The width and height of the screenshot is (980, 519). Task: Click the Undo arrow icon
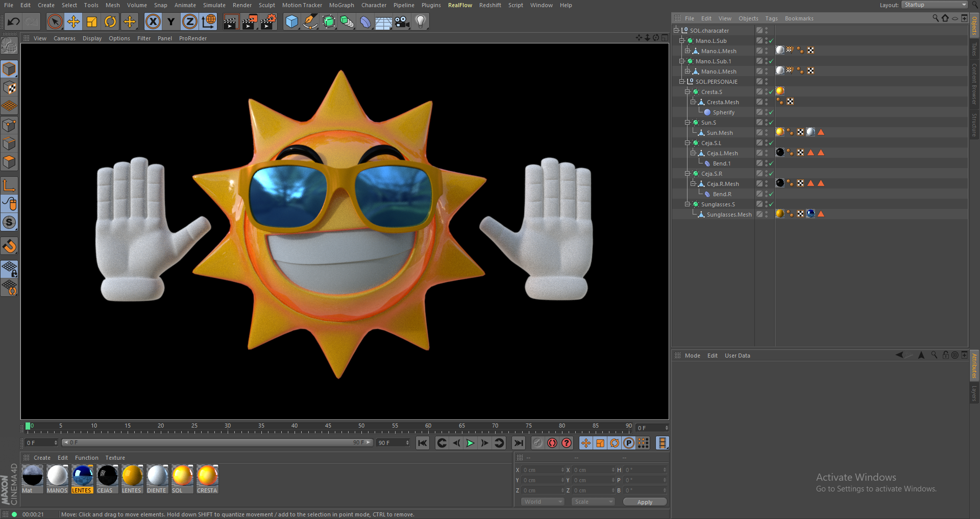14,21
